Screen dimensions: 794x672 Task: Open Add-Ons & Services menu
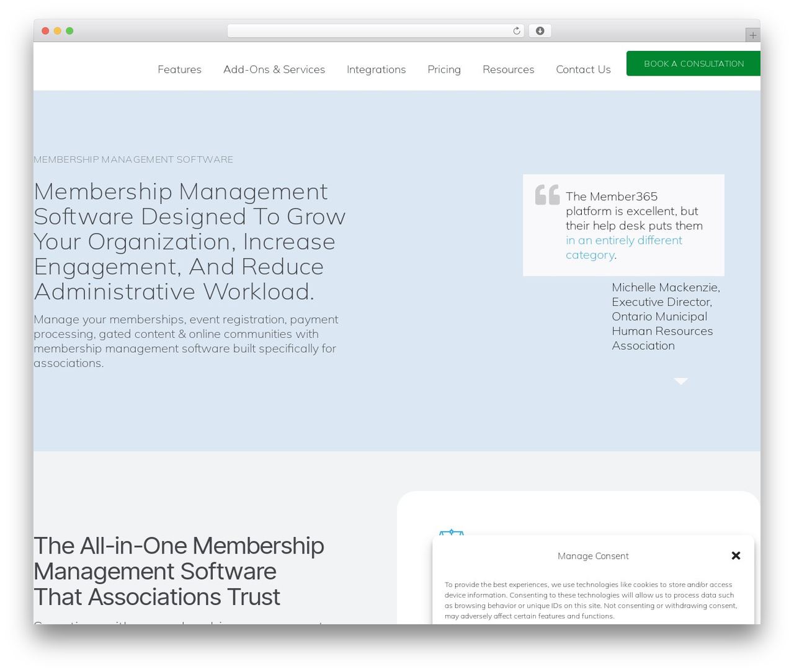tap(274, 69)
